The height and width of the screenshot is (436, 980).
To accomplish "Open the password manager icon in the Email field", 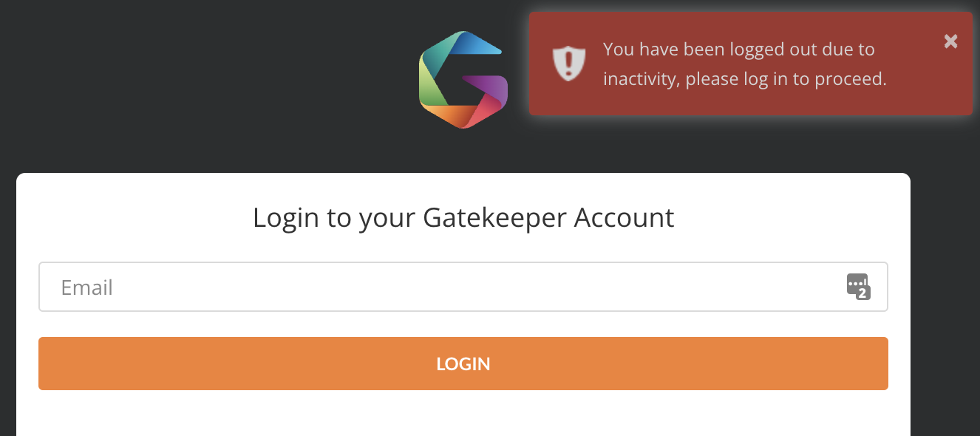I will click(857, 286).
